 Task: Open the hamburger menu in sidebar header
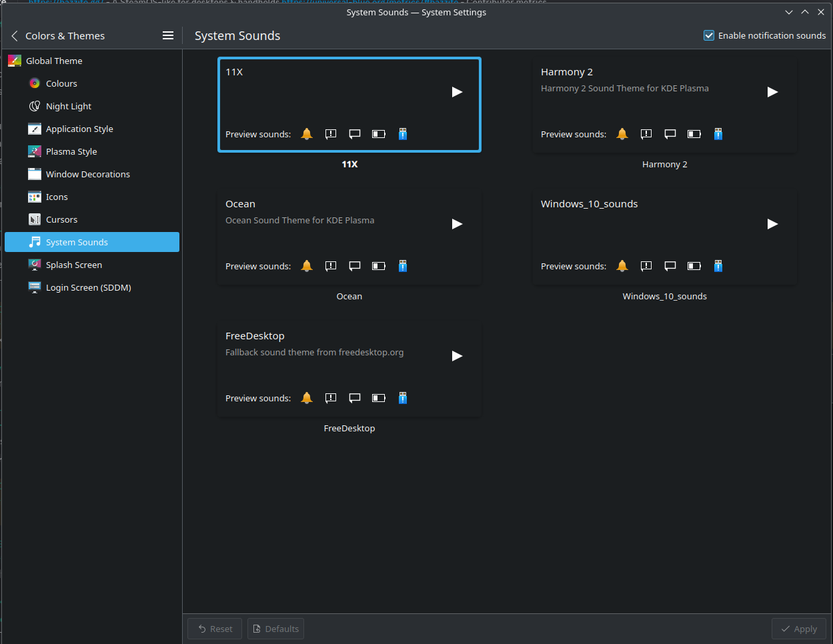(x=168, y=36)
